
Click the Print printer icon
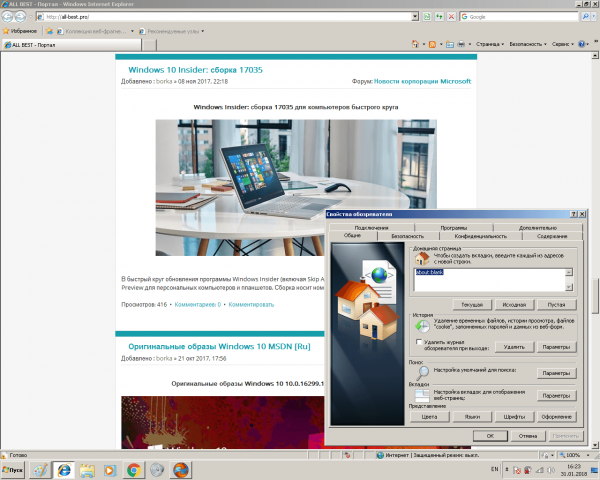(461, 44)
